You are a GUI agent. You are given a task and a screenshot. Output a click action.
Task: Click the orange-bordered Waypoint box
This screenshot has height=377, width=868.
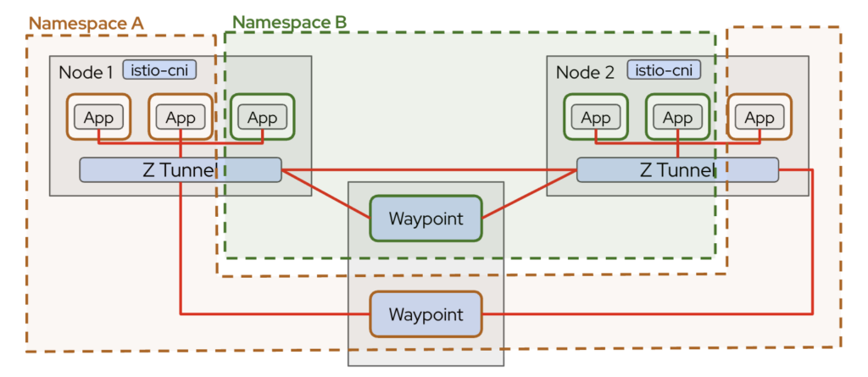click(426, 314)
